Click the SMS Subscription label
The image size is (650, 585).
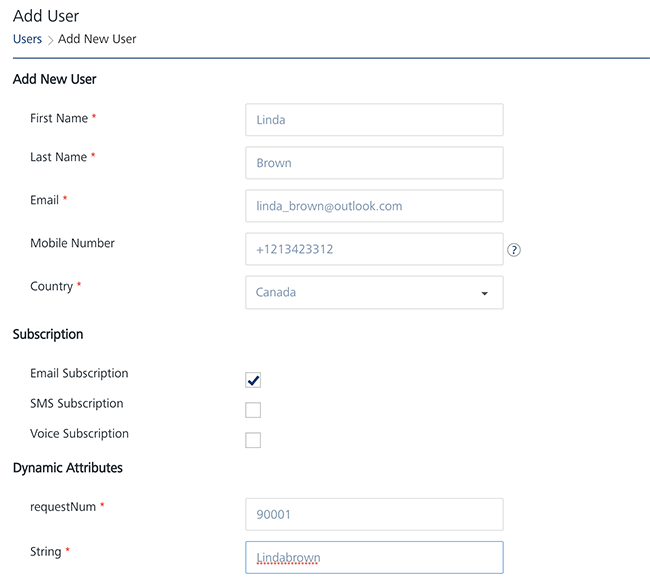(x=77, y=404)
